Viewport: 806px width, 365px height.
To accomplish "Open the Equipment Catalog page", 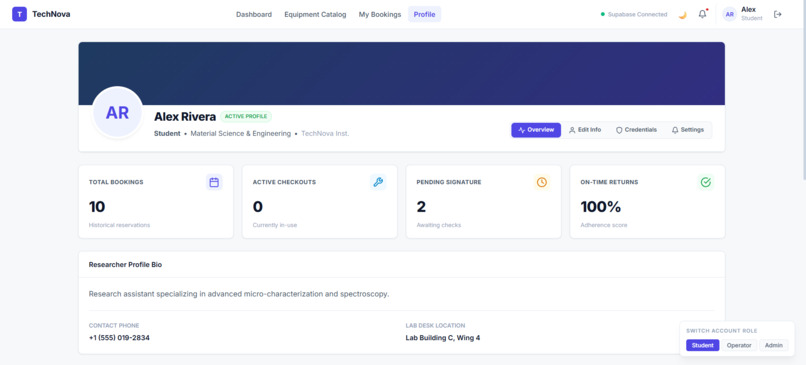I will coord(315,14).
